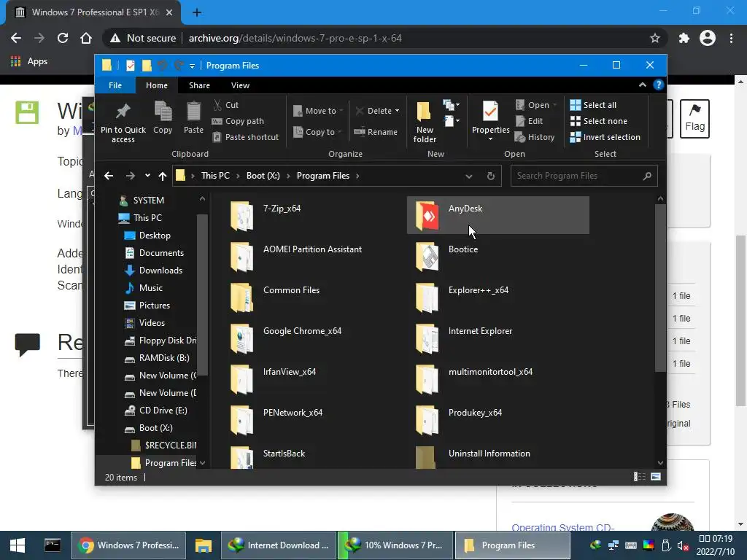Select RAMDisk (B:) in navigation pane

(x=164, y=357)
